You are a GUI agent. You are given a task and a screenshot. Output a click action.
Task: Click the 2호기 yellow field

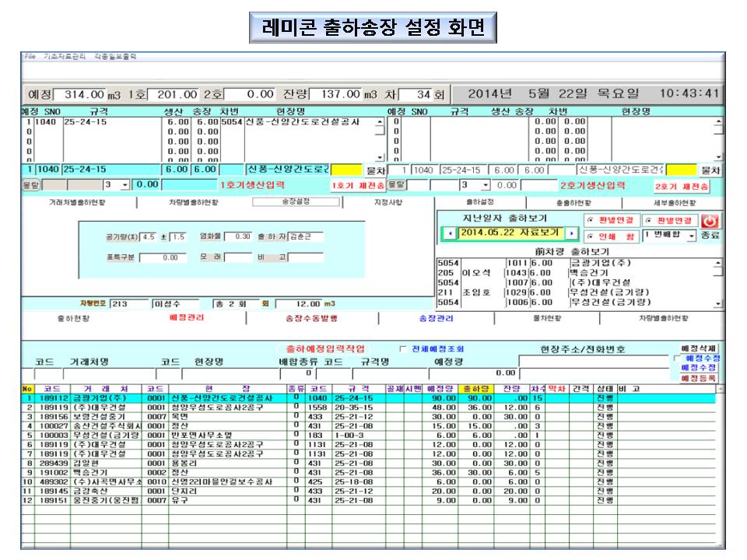(x=681, y=170)
